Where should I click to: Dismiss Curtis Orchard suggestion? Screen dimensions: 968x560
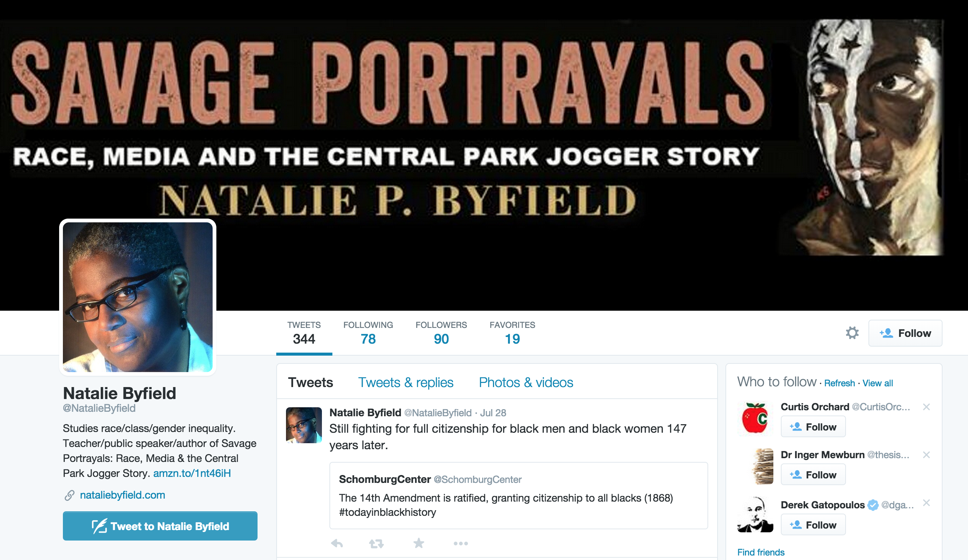tap(926, 407)
